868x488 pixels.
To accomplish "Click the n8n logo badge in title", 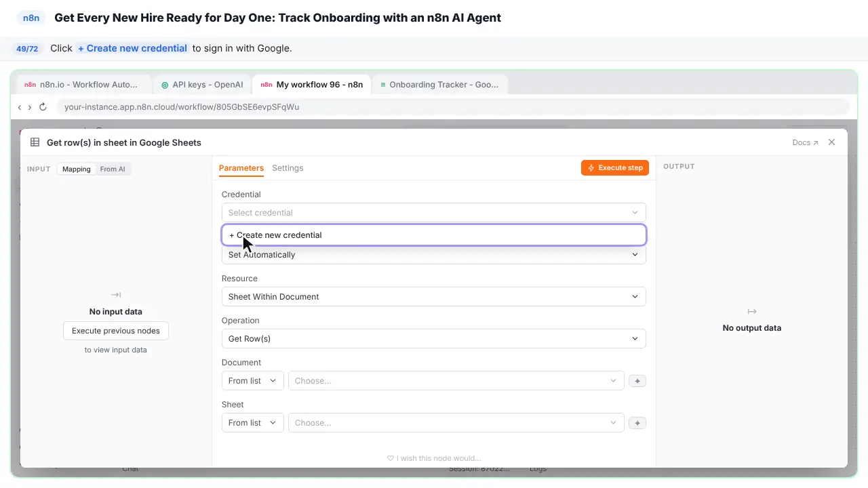I will click(x=31, y=18).
